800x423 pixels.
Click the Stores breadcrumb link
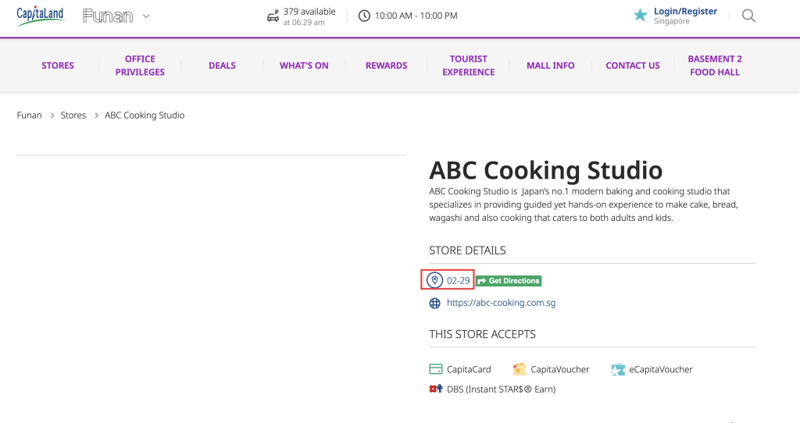click(x=73, y=115)
